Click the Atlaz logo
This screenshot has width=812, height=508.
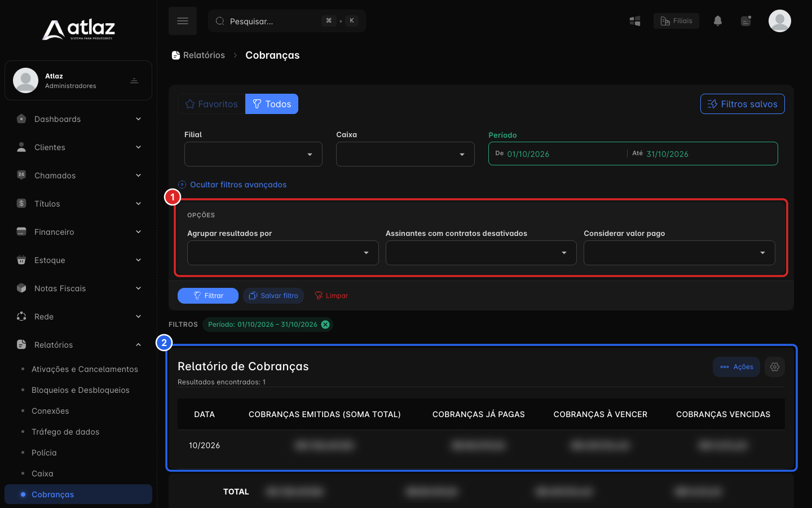78,29
